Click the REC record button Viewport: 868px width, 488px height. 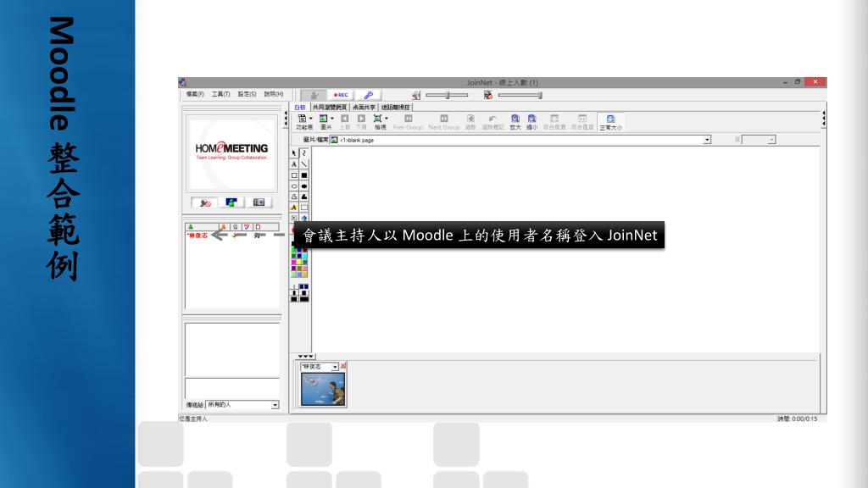pos(341,95)
